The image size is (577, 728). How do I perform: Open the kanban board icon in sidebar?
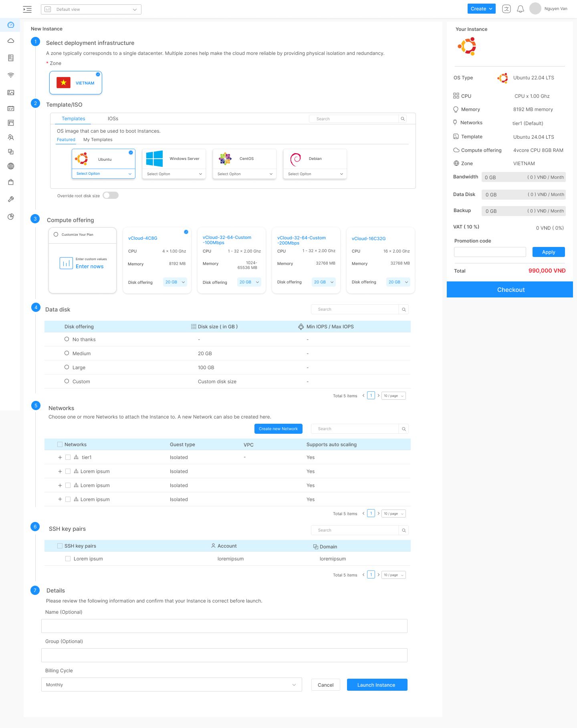tap(11, 123)
